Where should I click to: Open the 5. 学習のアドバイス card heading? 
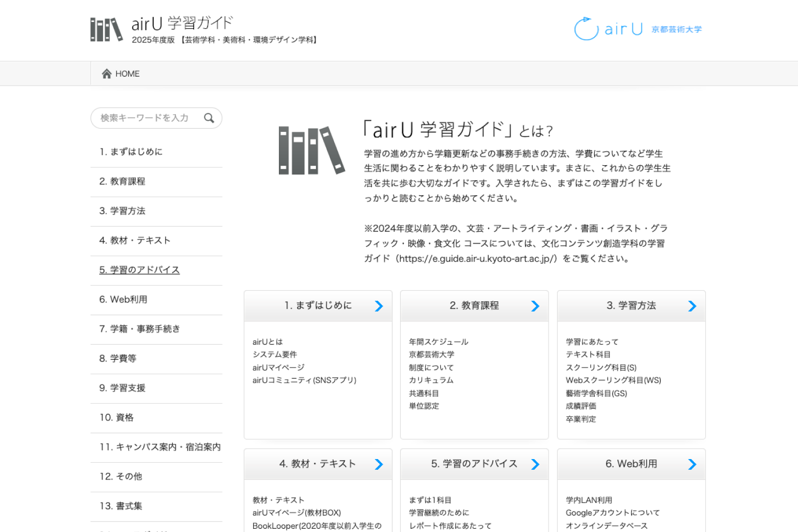pos(475,464)
